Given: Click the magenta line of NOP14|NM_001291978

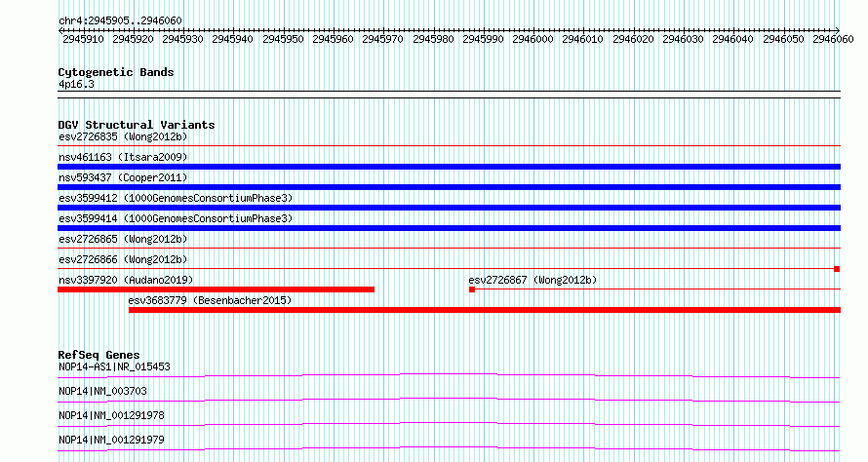Looking at the screenshot, I should [449, 423].
